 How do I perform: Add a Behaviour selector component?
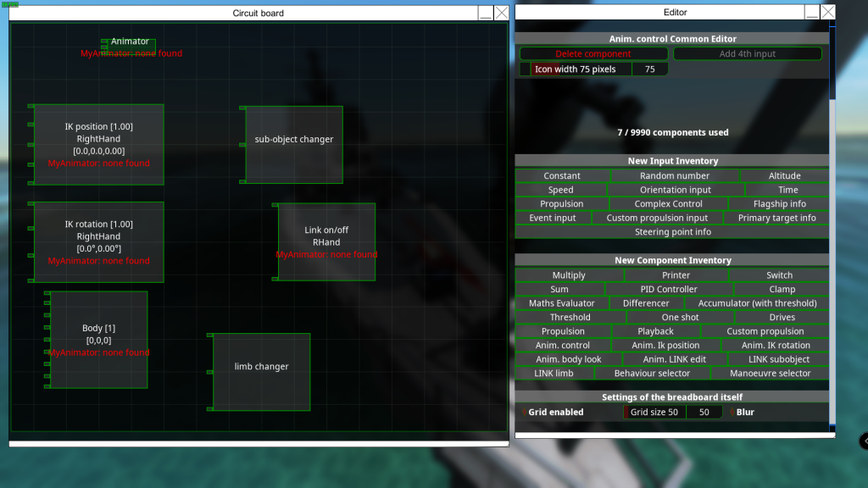(x=652, y=374)
